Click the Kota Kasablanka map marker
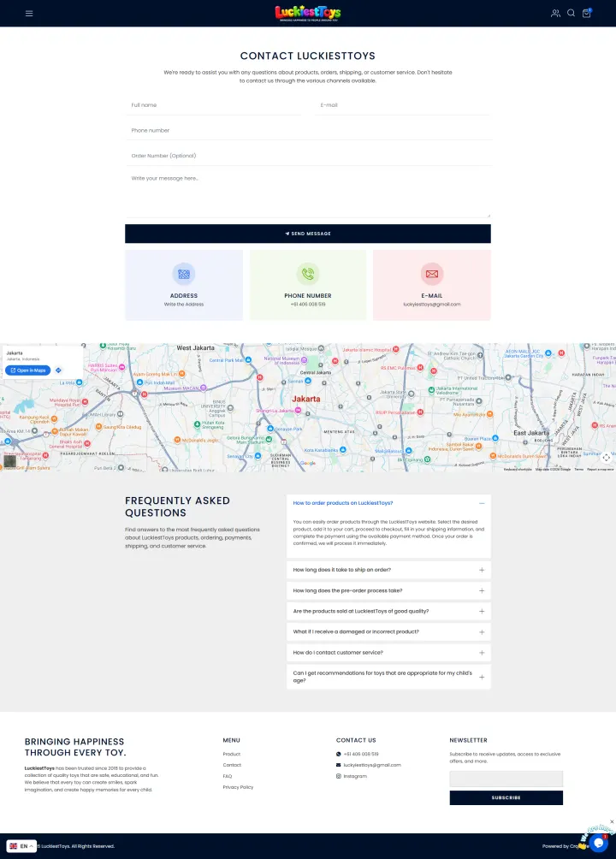This screenshot has height=859, width=616. click(x=342, y=450)
